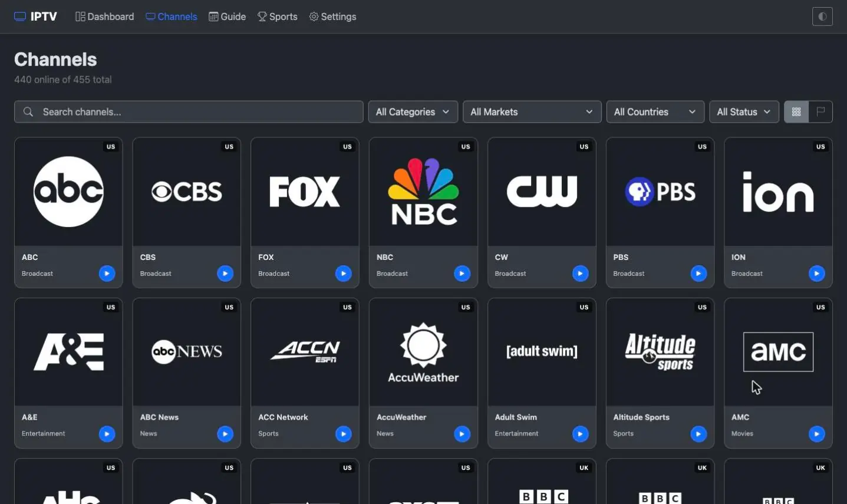The height and width of the screenshot is (504, 847).
Task: Play the AMC channel
Action: click(x=817, y=434)
